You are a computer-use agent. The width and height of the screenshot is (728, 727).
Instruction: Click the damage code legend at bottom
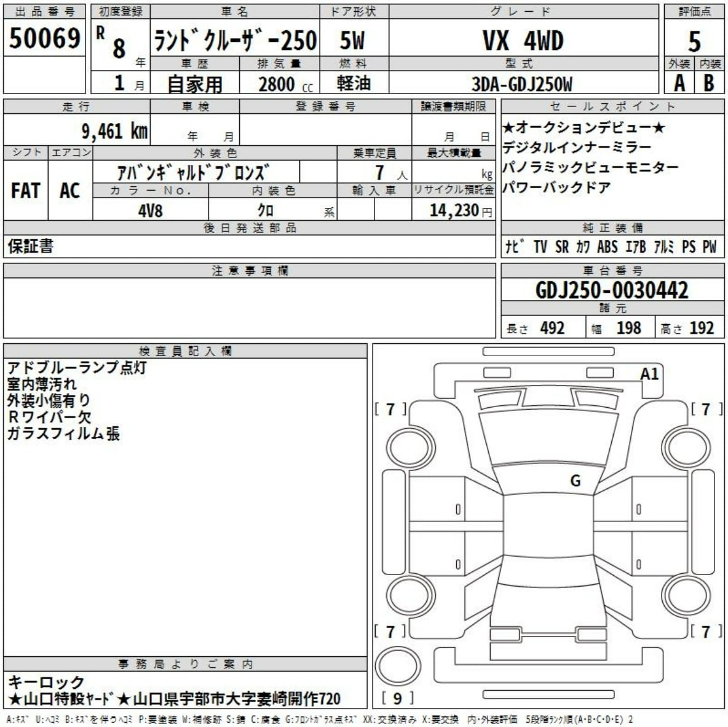pyautogui.click(x=320, y=720)
